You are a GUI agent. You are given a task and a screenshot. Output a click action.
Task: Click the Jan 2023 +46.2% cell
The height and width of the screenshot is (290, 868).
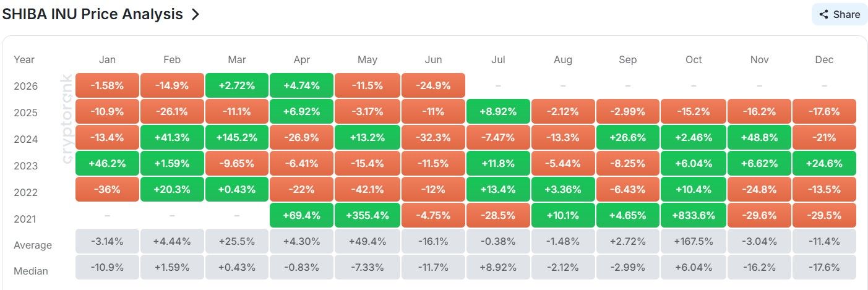[107, 163]
